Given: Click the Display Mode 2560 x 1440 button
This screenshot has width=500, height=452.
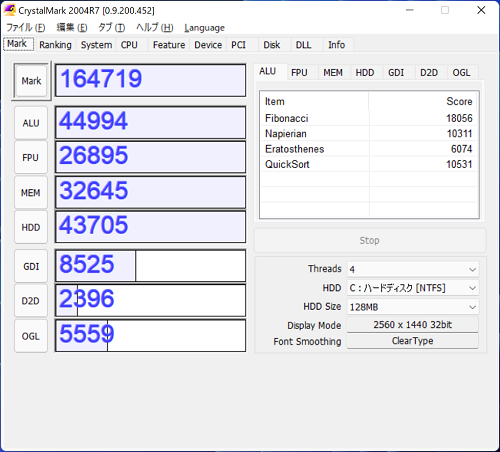Looking at the screenshot, I should pyautogui.click(x=413, y=325).
